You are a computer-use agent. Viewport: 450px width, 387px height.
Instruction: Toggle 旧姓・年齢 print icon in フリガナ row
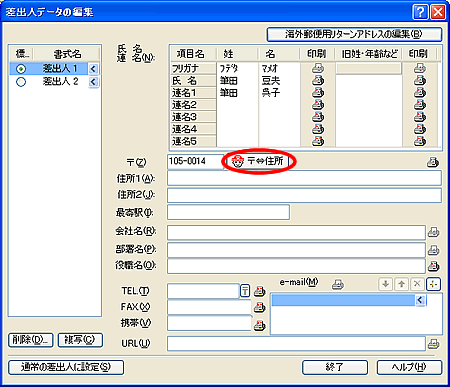click(x=420, y=68)
